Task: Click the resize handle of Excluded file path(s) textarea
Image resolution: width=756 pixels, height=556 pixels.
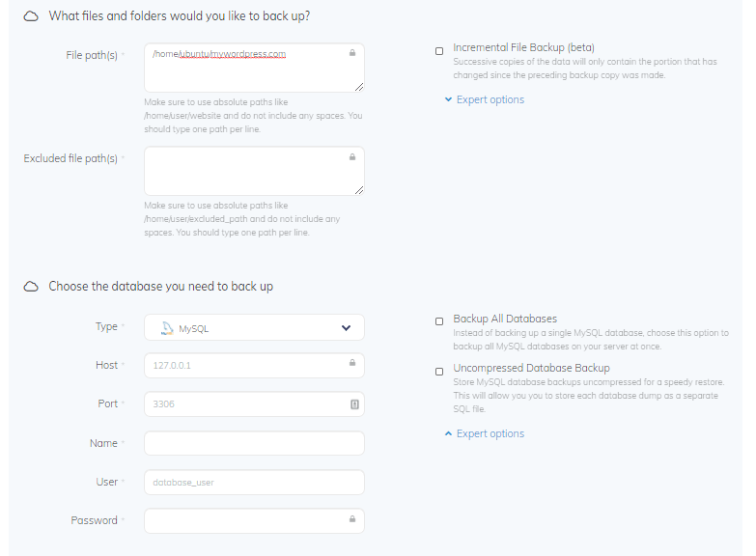Action: tap(359, 190)
